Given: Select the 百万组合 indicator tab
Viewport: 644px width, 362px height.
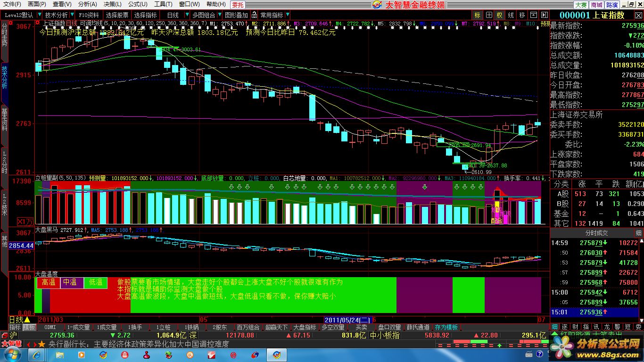Looking at the screenshot, I should pos(248,327).
